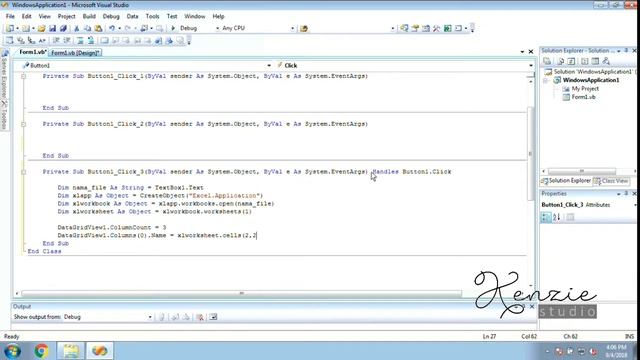640x360 pixels.
Task: Click the editor horizontal scrollbar
Action: point(241,293)
